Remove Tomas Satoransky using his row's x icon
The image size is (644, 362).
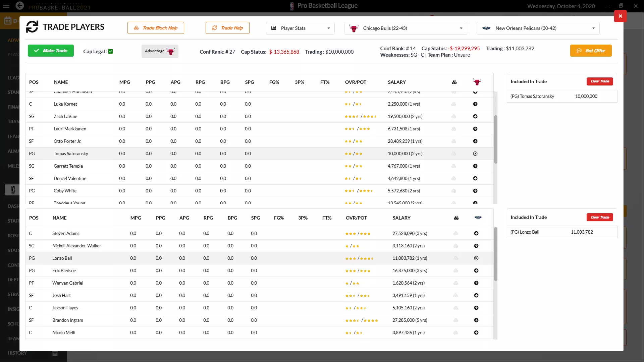point(475,154)
